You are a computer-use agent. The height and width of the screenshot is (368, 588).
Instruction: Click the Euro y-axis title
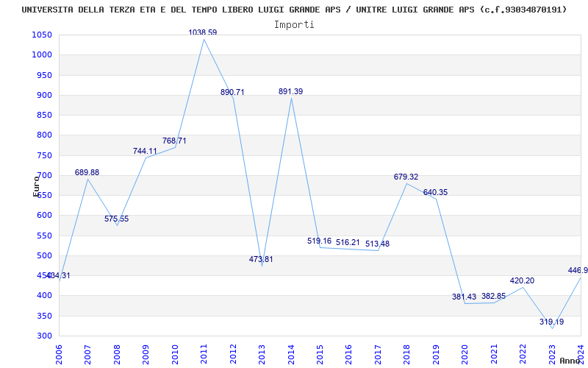coord(36,186)
